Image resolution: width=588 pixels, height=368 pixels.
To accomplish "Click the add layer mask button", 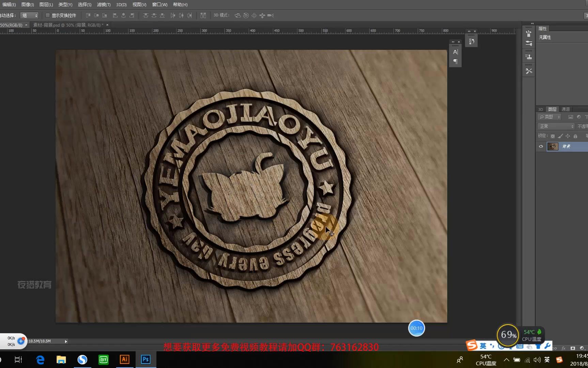I will coord(573,348).
